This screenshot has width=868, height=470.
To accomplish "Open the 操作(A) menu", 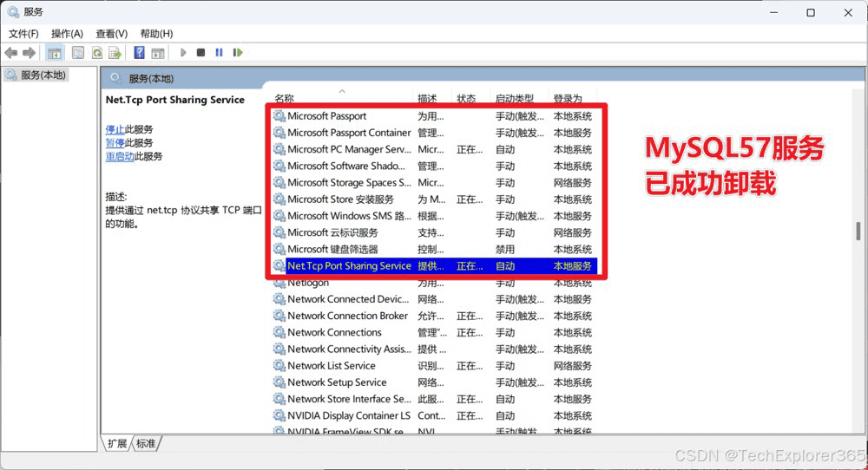I will [x=67, y=34].
